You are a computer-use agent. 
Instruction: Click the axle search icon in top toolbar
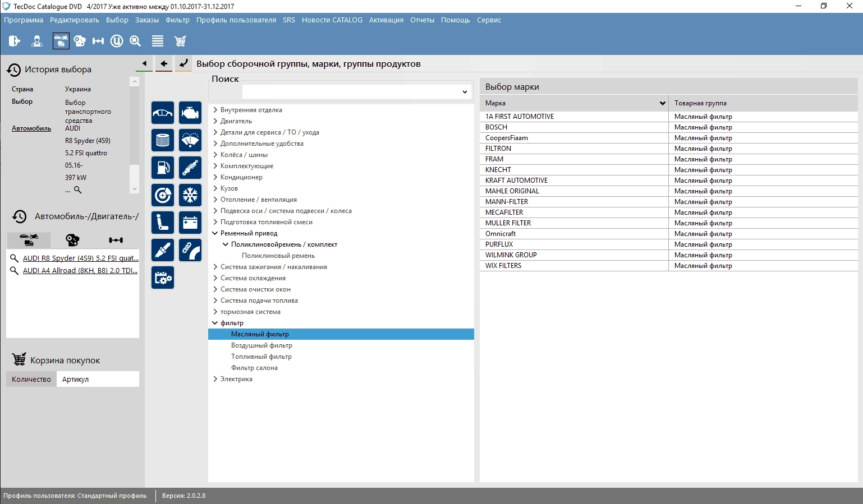pos(98,41)
